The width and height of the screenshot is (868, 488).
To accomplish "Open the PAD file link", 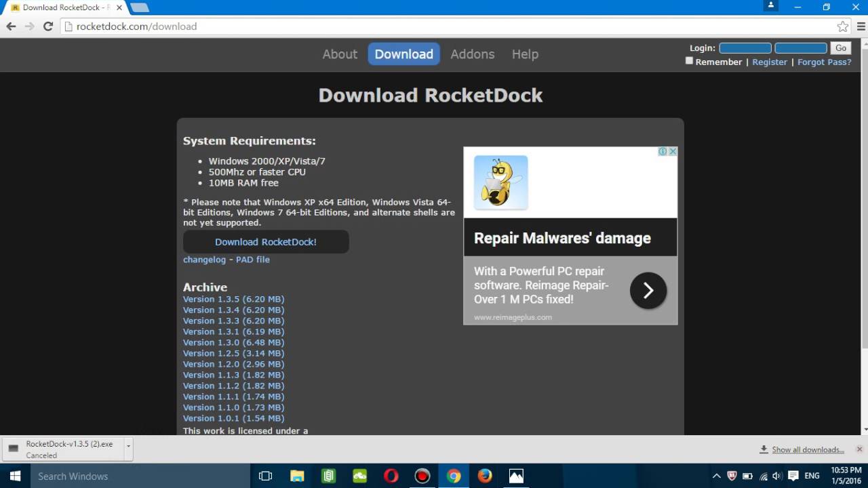I will 253,260.
